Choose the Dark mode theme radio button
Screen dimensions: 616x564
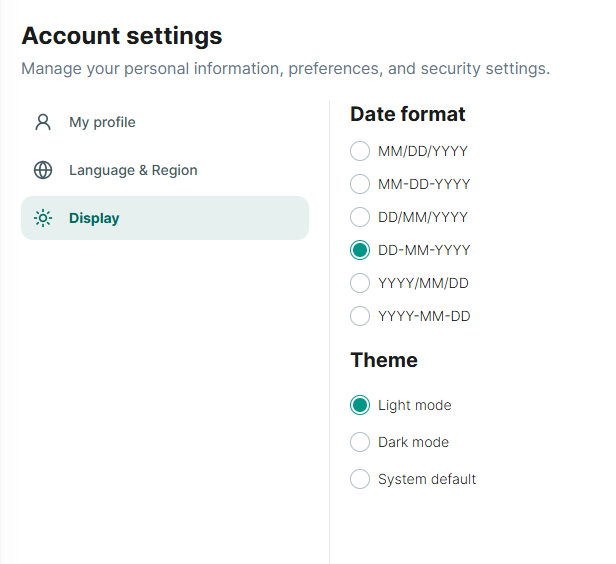click(360, 442)
